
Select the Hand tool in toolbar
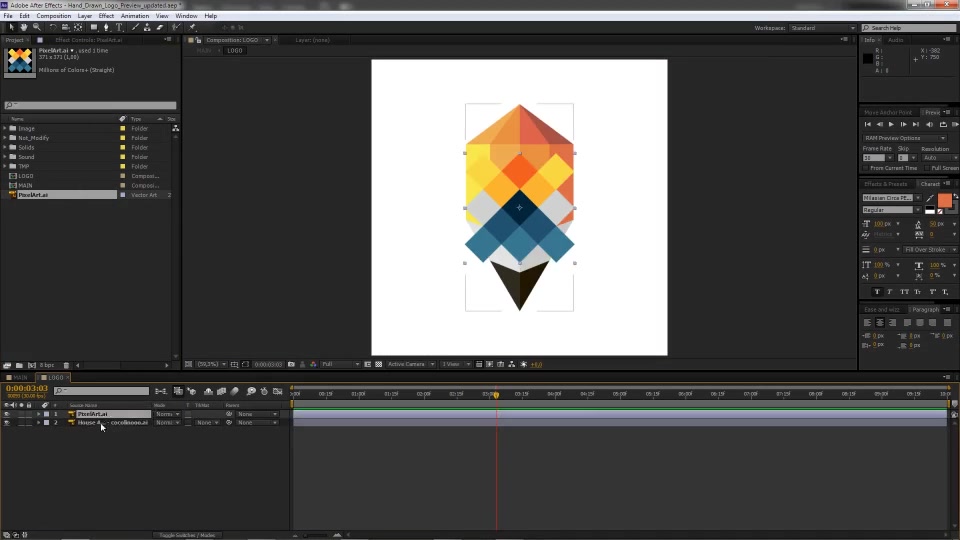click(24, 28)
